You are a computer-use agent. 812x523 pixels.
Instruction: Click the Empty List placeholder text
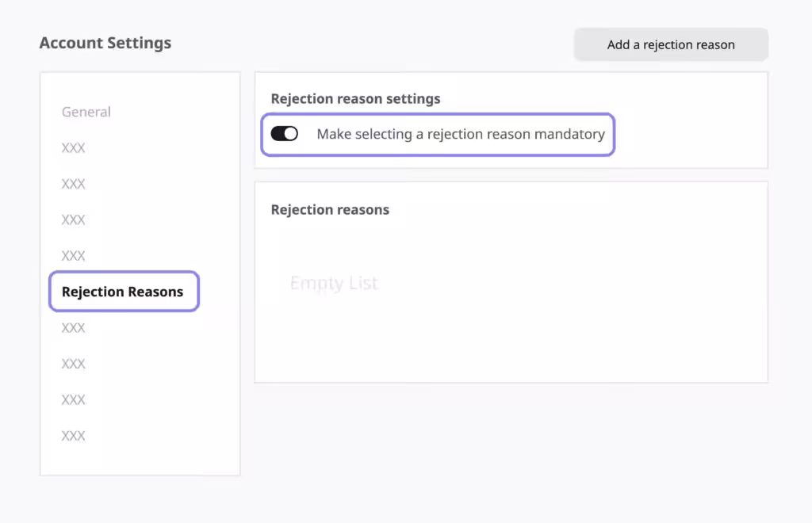[334, 283]
